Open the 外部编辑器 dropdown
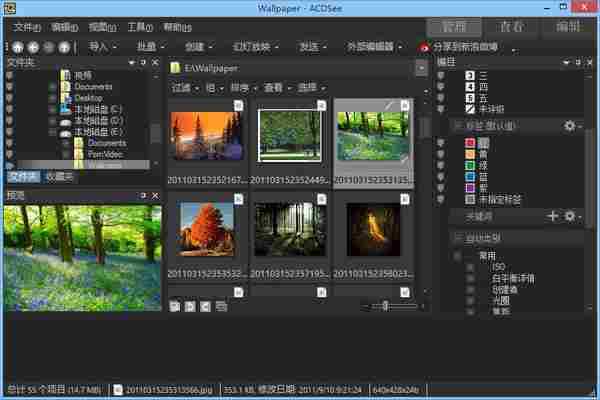The width and height of the screenshot is (600, 400). pos(374,47)
